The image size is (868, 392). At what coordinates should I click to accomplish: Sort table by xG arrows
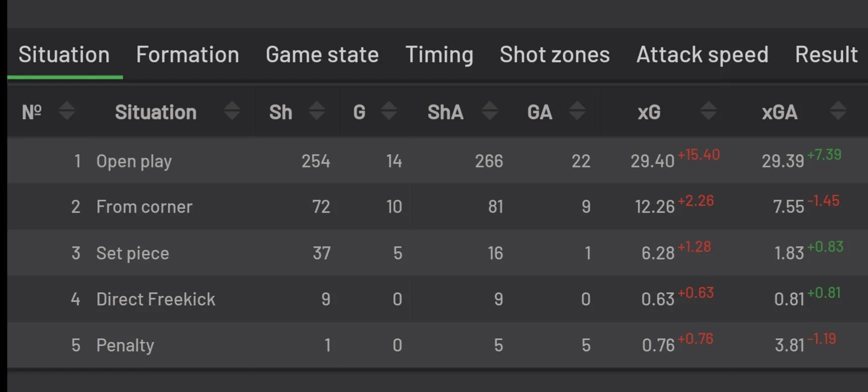point(708,111)
